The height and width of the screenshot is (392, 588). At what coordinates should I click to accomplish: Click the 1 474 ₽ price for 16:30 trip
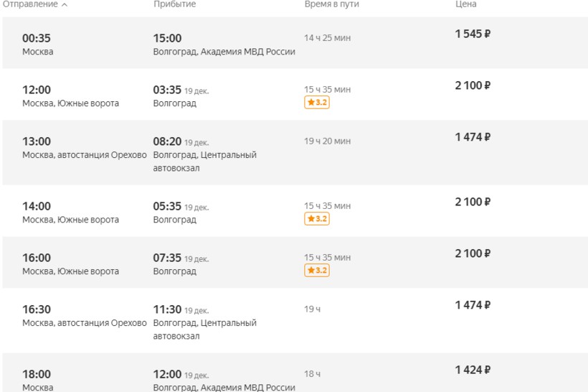tap(473, 305)
